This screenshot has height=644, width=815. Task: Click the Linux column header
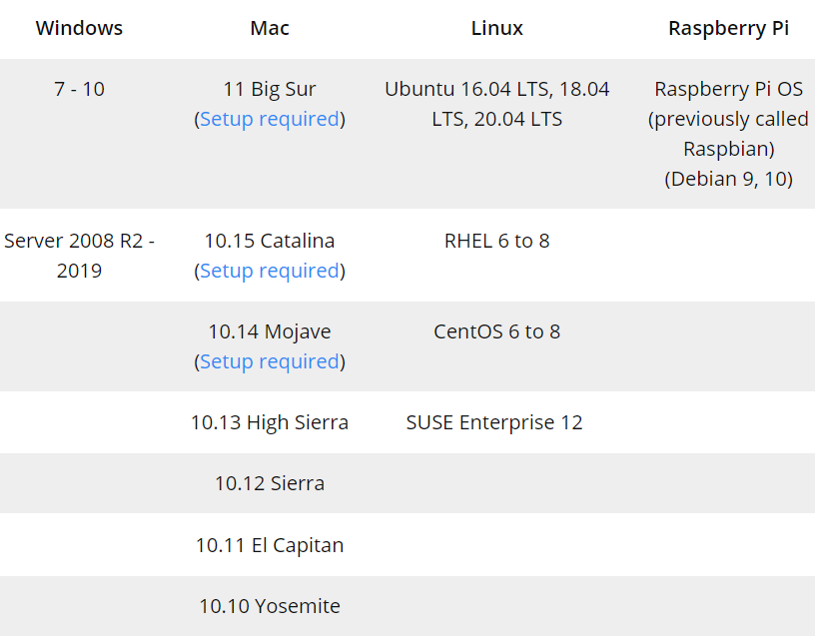point(496,28)
